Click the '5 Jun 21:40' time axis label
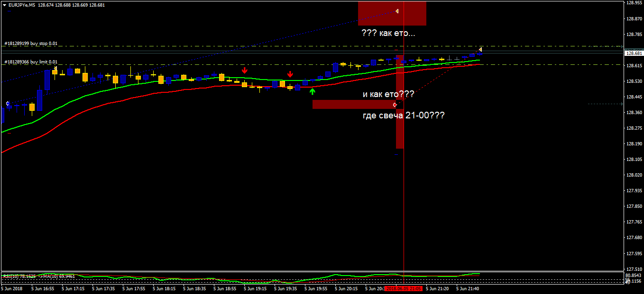This screenshot has width=644, height=294. click(468, 288)
